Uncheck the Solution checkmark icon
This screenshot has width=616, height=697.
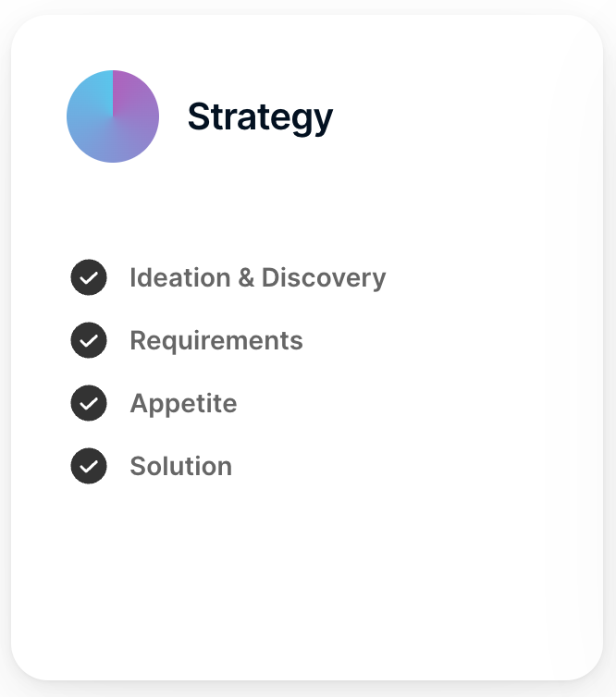point(89,466)
